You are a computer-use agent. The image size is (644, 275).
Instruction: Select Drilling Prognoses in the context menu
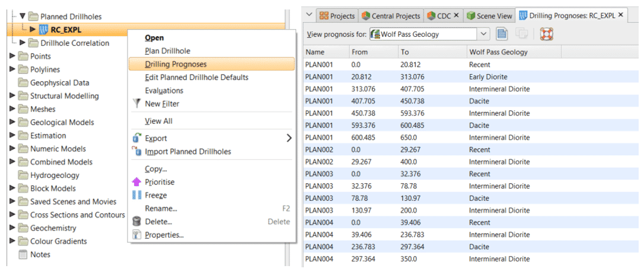176,64
